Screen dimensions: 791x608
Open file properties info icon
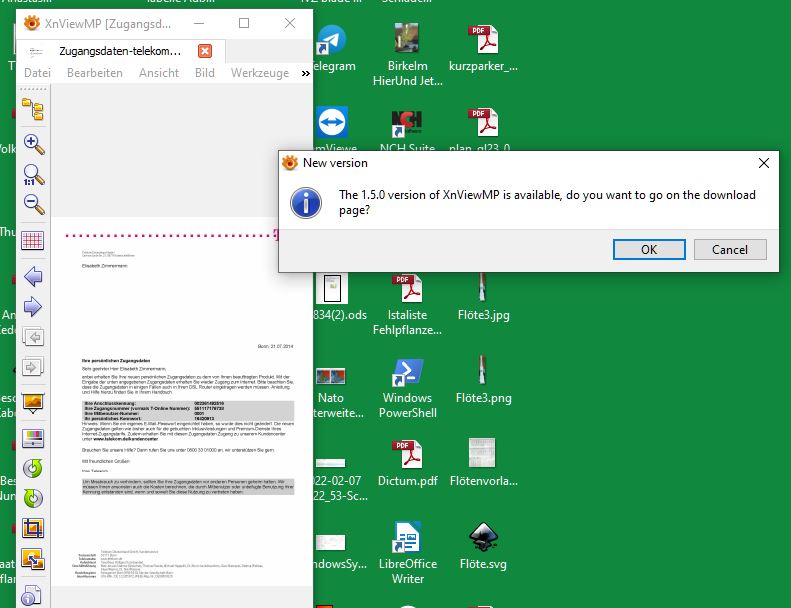point(32,595)
